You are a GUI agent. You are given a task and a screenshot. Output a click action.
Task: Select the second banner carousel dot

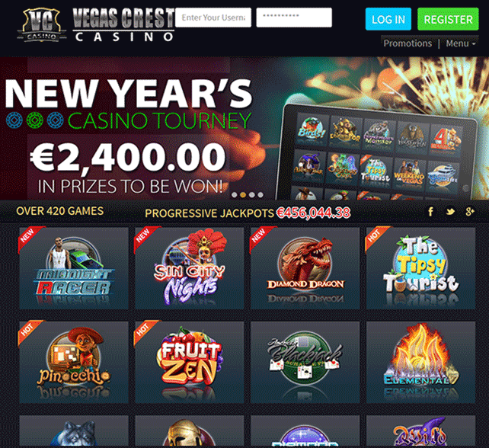coord(243,195)
